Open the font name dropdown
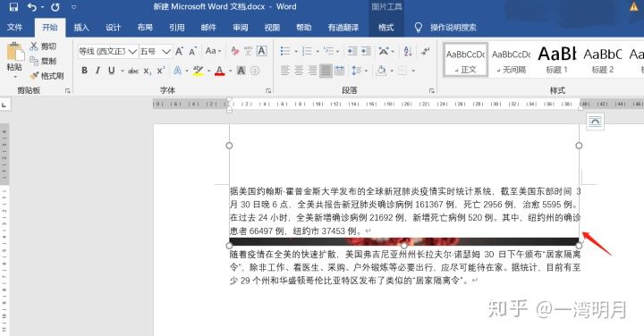This screenshot has height=336, width=644. pyautogui.click(x=132, y=51)
